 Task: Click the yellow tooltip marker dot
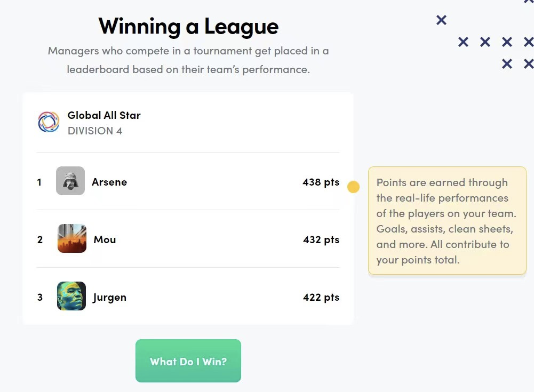coord(353,187)
